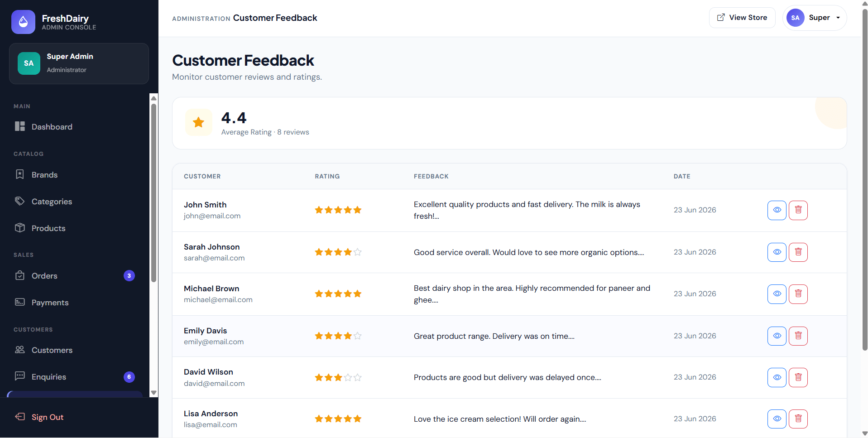Delete David Wilson's feedback with trash icon
Image resolution: width=868 pixels, height=438 pixels.
pos(798,377)
